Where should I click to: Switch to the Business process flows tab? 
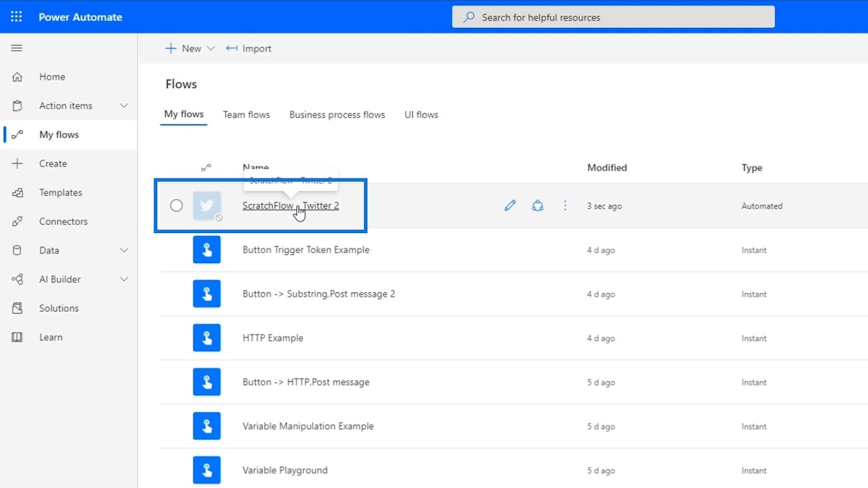(x=337, y=115)
